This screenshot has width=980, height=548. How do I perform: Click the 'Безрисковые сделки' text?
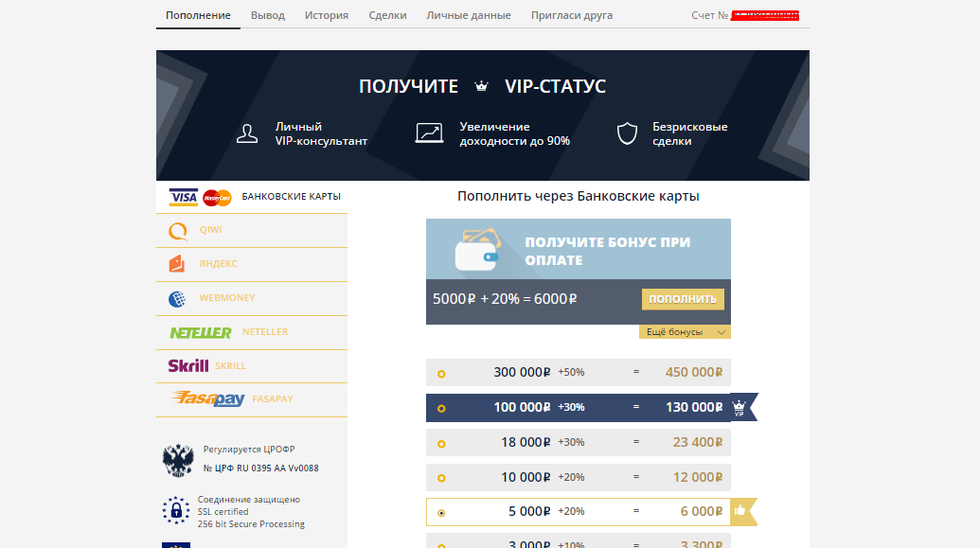[690, 133]
